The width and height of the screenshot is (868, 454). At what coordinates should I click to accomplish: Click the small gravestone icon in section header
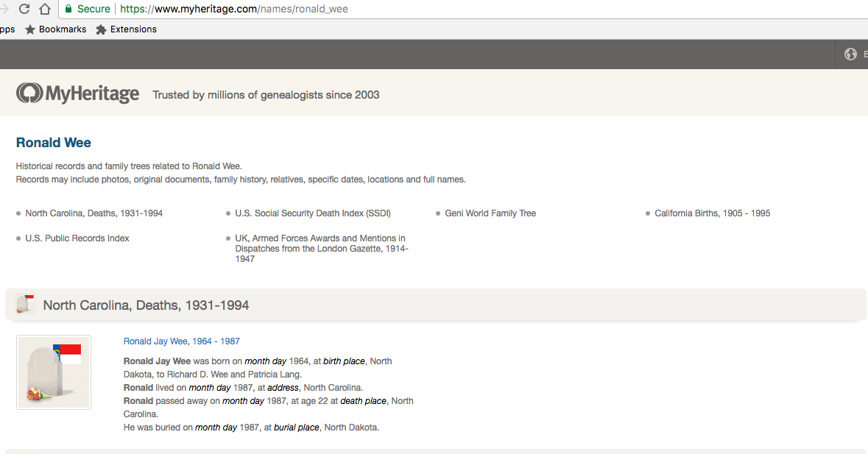(25, 305)
